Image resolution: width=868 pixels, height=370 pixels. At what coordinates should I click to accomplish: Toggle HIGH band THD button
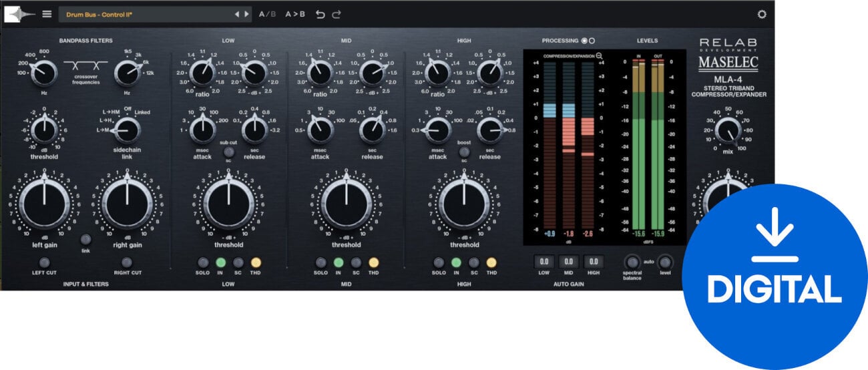(x=491, y=262)
